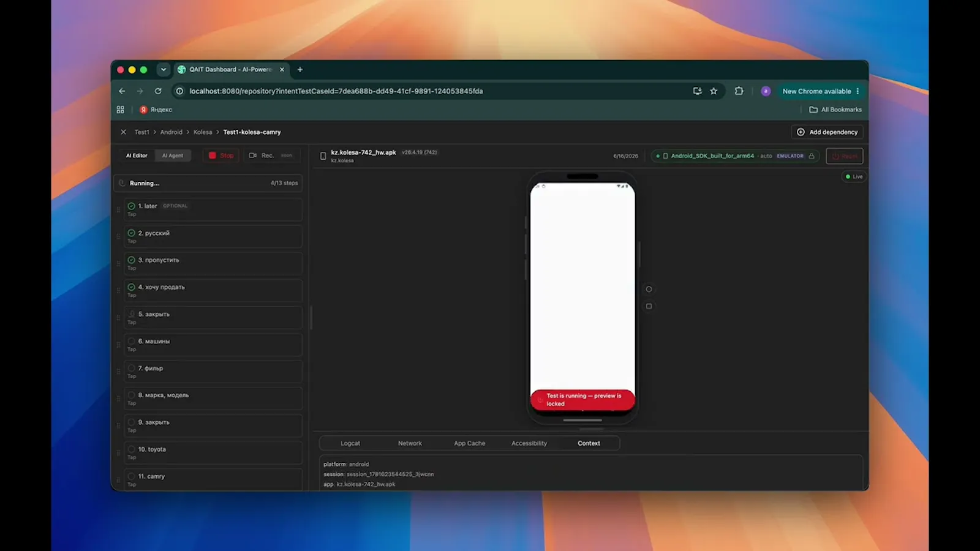
Task: Select step 4. хочу продать
Action: [x=213, y=290]
